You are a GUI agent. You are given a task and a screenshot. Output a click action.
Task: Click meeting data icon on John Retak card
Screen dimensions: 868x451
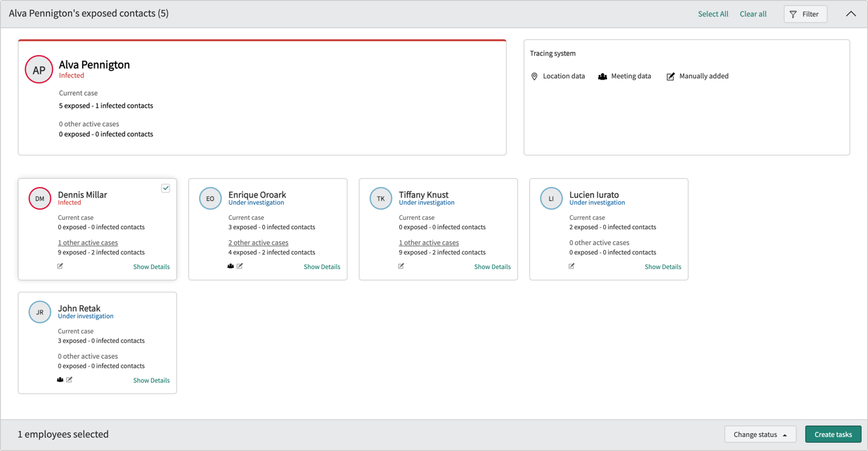(60, 380)
